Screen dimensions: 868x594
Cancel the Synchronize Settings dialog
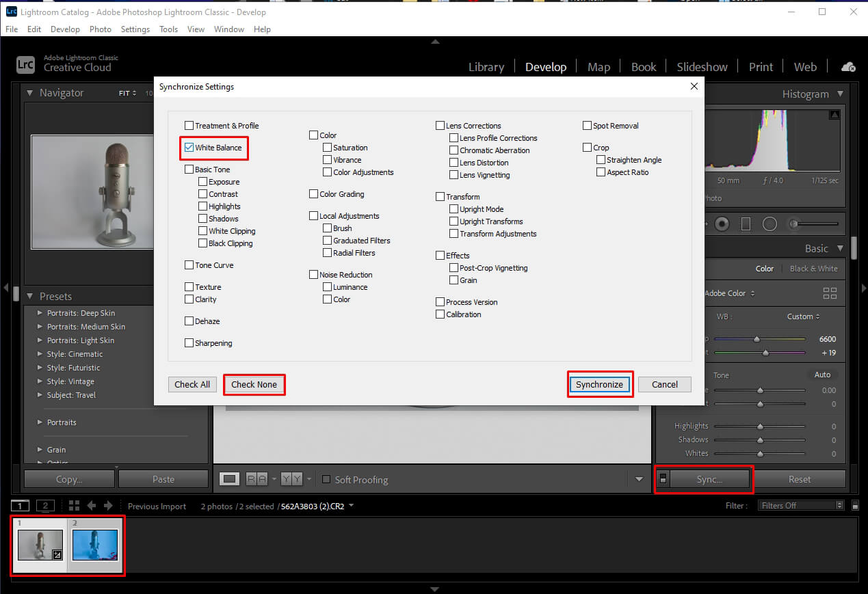pos(665,384)
